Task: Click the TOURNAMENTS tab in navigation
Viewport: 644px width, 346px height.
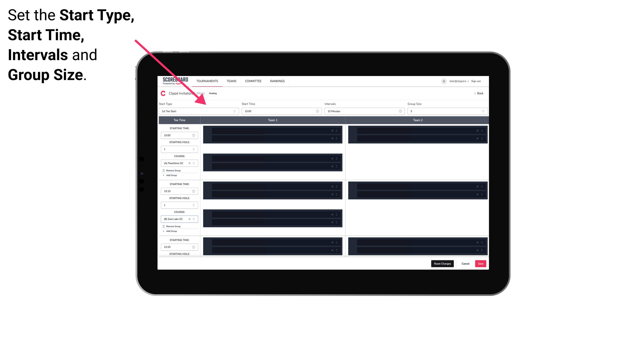Action: [x=208, y=81]
